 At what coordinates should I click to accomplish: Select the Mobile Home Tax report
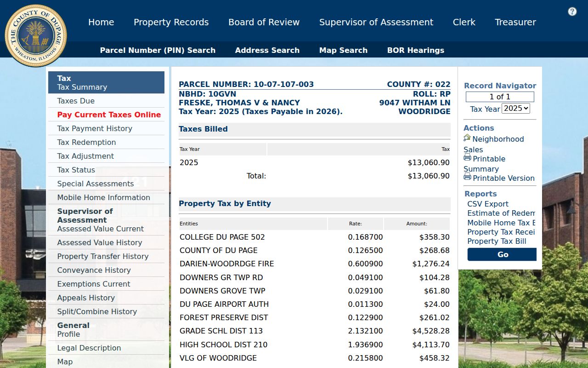click(x=501, y=223)
